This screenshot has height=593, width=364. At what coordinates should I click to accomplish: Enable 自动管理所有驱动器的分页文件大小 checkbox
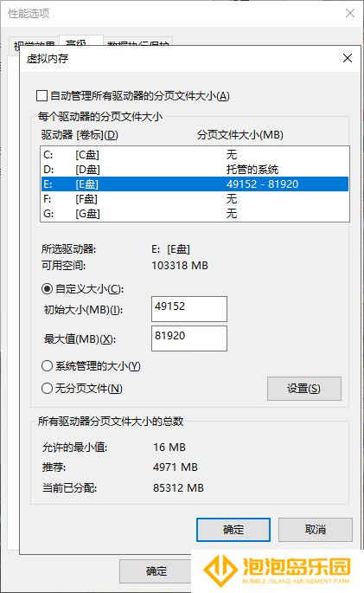coord(42,96)
